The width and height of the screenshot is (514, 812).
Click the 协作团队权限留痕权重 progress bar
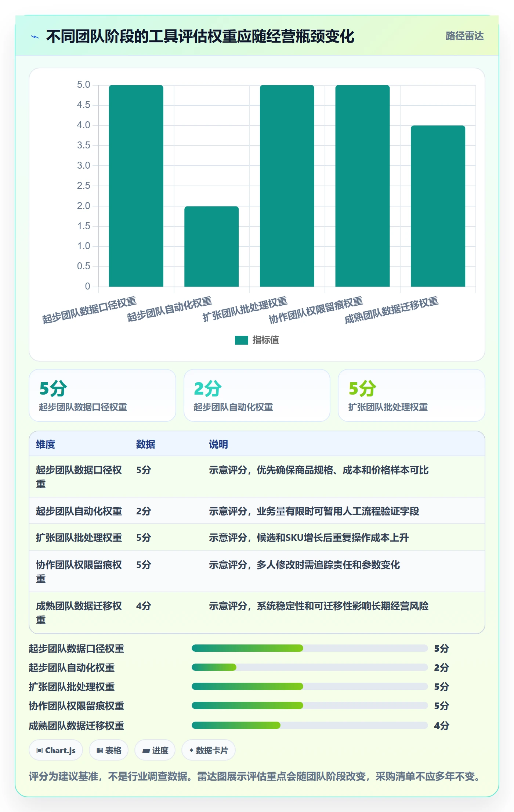[x=310, y=705]
